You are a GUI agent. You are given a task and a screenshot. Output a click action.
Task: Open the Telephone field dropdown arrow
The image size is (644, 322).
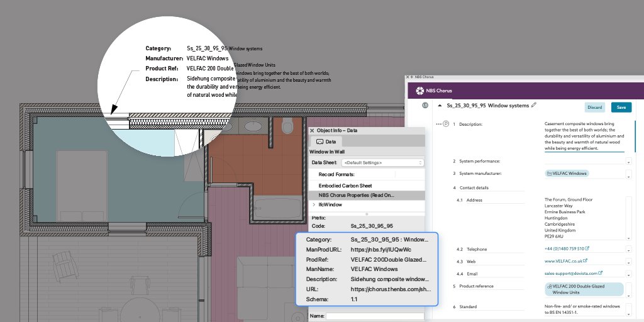point(628,250)
